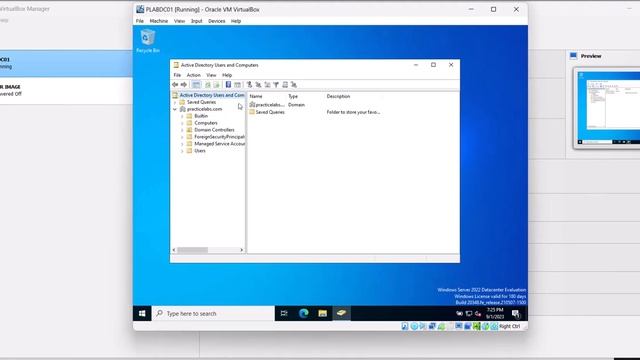Click VirtualBox network adapters status icon
Image resolution: width=640 pixels, height=360 pixels.
pos(432,326)
